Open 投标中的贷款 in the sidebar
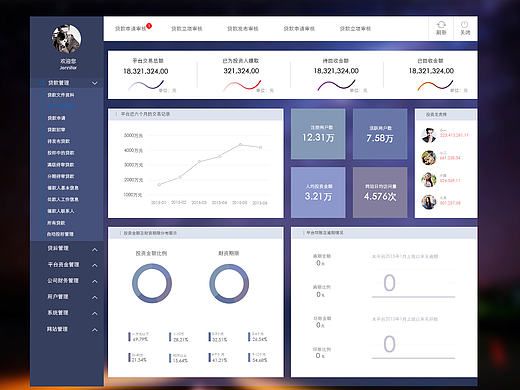 click(61, 153)
